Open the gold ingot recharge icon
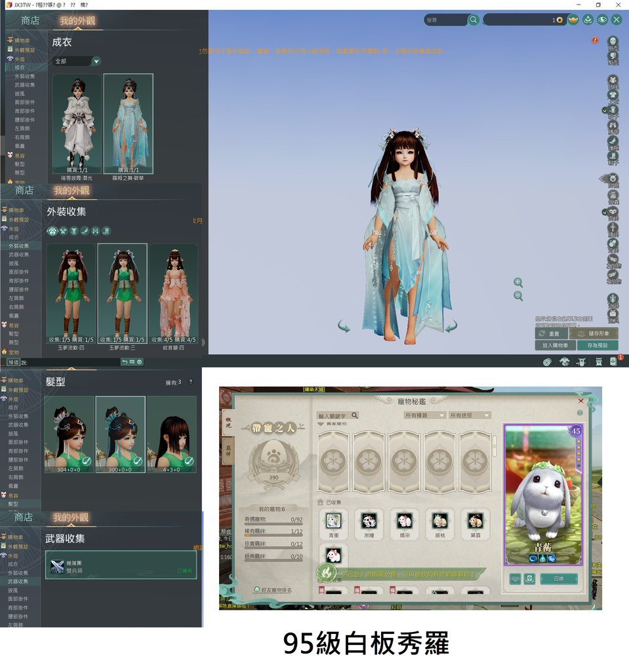The image size is (629, 672). tap(573, 20)
